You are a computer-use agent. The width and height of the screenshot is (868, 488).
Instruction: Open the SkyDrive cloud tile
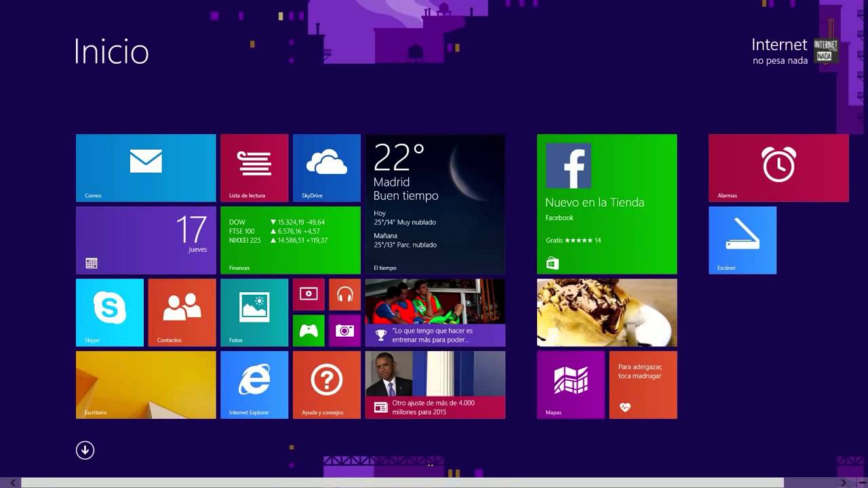coord(327,168)
